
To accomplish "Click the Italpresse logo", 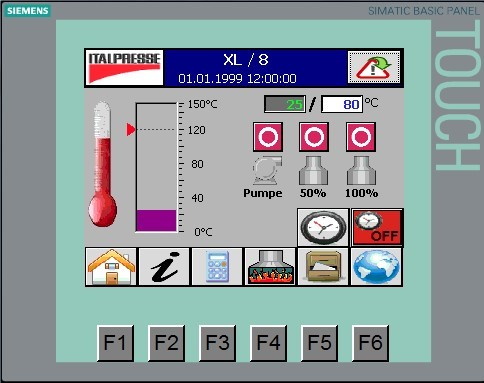I will point(124,68).
